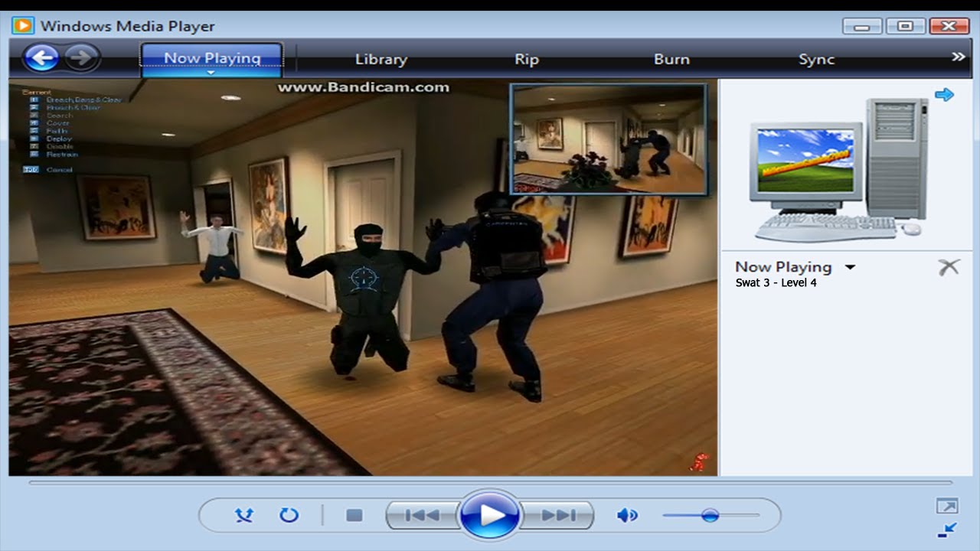Screen dimensions: 980x551
Task: Click 'Search' in the video's command menu
Action: tap(59, 116)
